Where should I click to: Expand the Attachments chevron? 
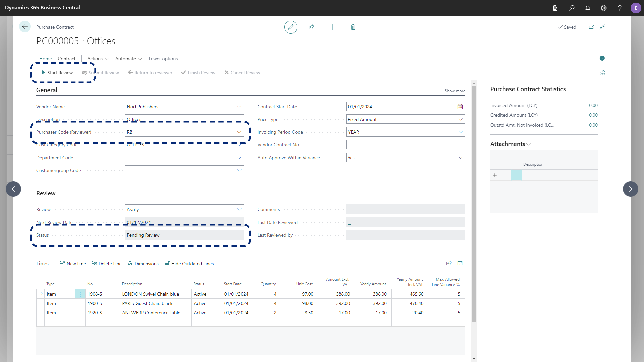pyautogui.click(x=529, y=144)
